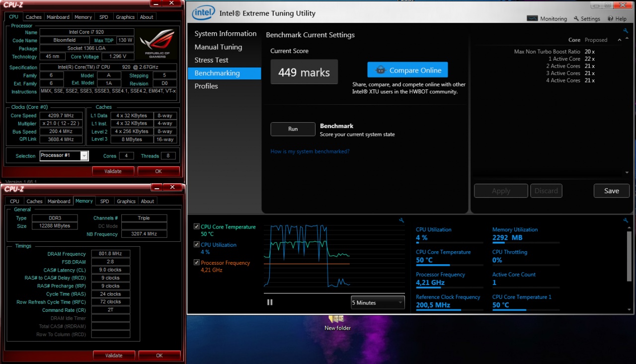Click the scroll down arrow in the stats panel
The width and height of the screenshot is (636, 364).
tap(630, 308)
